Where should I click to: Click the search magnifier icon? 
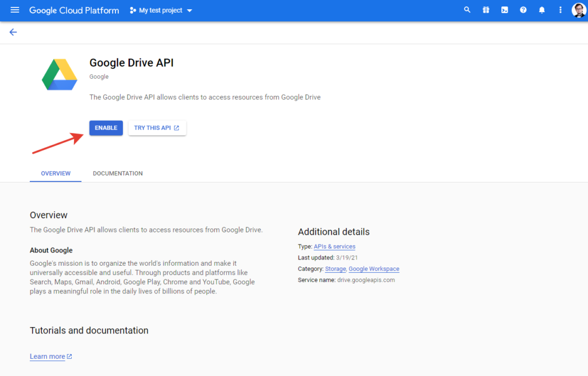[x=467, y=10]
